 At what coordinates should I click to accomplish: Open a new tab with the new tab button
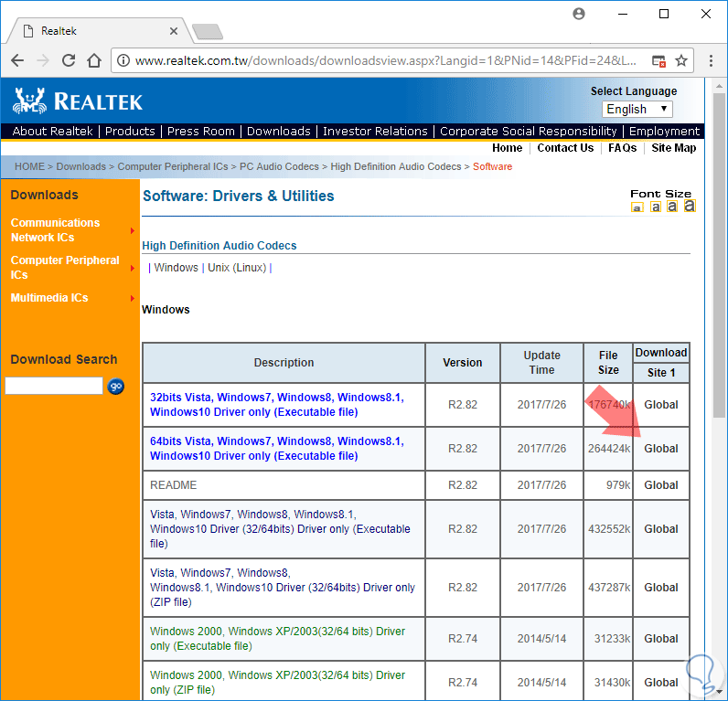208,32
